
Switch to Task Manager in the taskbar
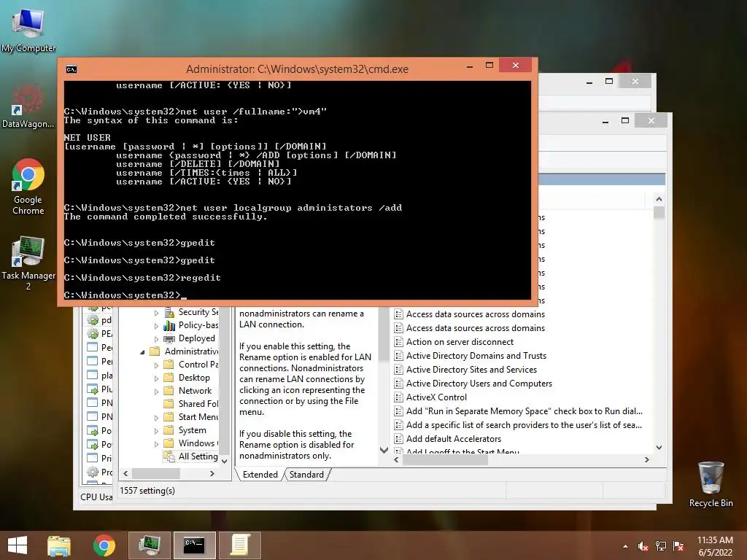[x=149, y=545]
